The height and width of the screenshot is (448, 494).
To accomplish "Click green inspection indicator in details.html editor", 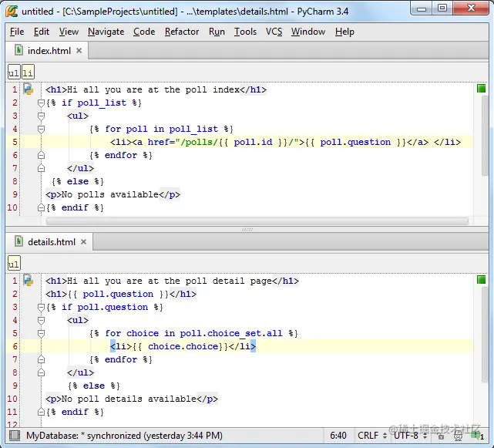I will tap(481, 280).
